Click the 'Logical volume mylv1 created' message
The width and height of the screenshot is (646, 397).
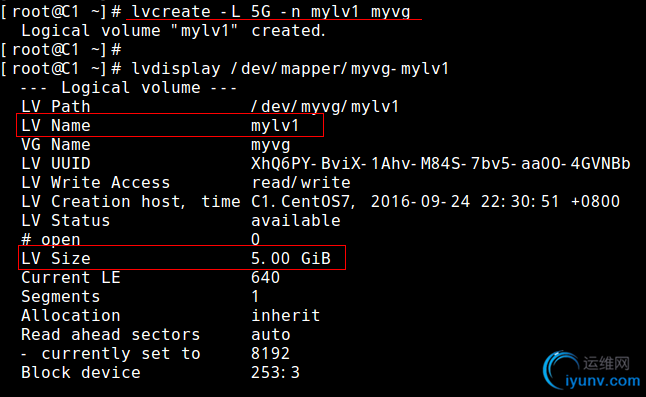[173, 31]
